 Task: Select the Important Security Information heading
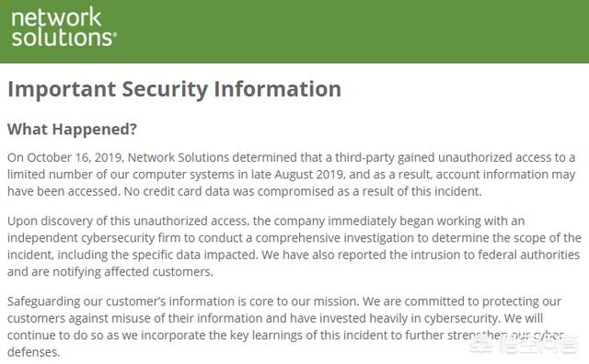point(174,89)
